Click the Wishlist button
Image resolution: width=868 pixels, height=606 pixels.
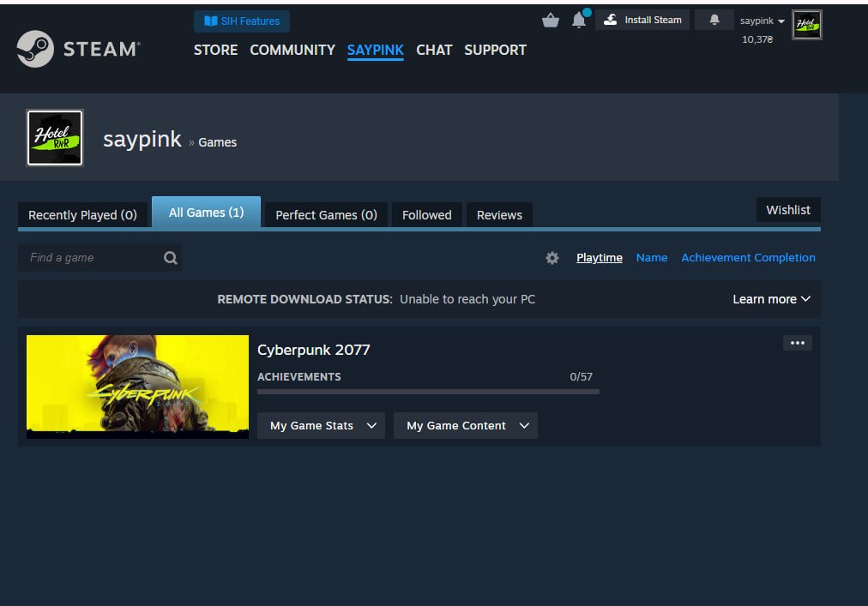(x=787, y=210)
